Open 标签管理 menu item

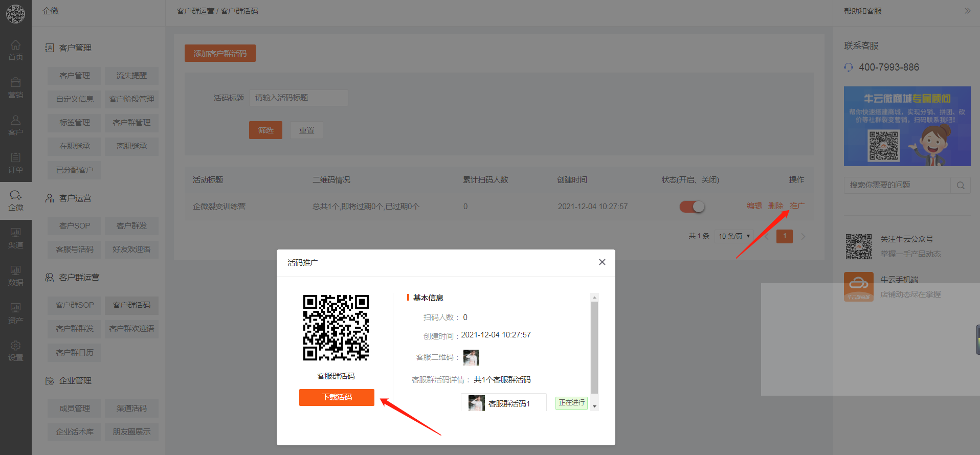[x=75, y=123]
